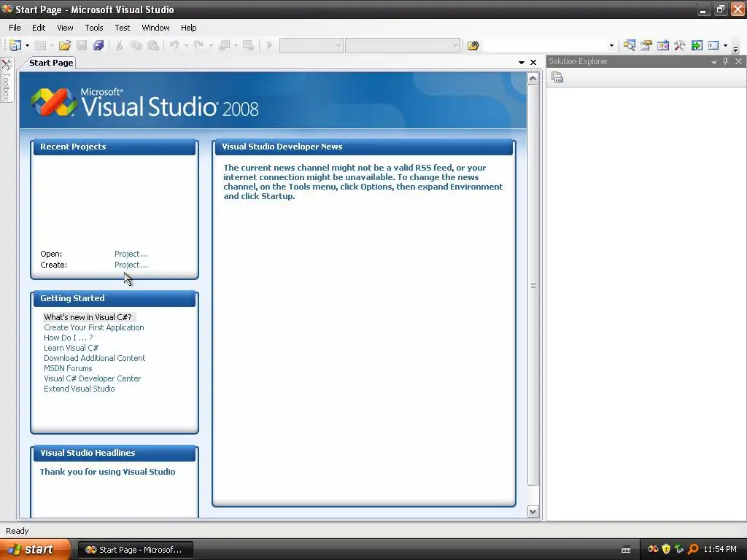Click the Save All icon

(x=98, y=45)
